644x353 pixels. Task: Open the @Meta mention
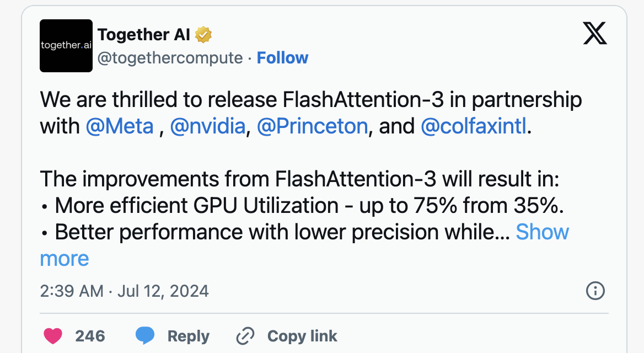tap(120, 126)
